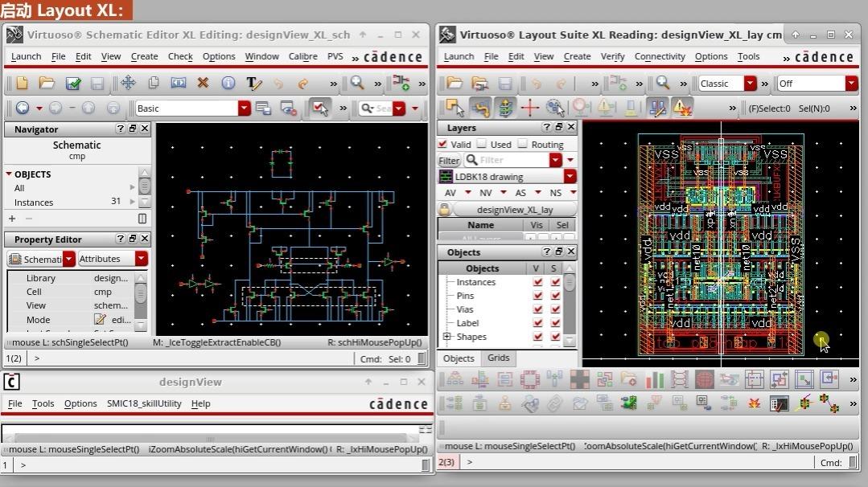Open the LDBK18 drawing layer dropdown
868x487 pixels.
pos(570,176)
